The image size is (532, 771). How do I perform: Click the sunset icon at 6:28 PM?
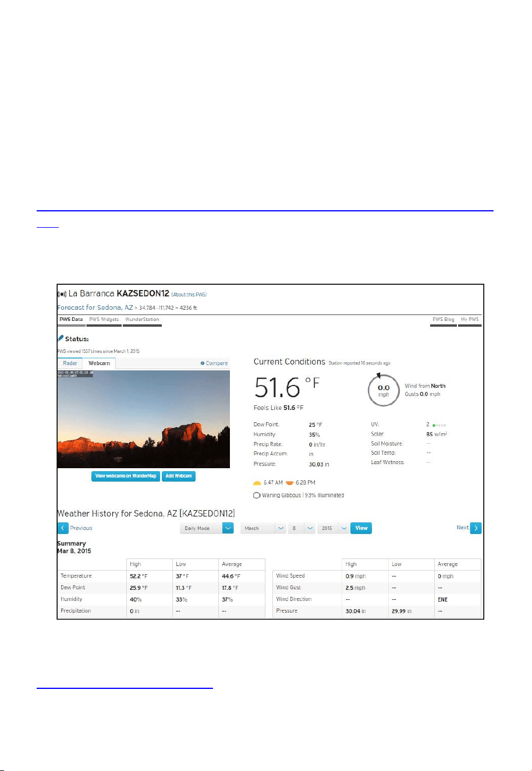point(289,483)
